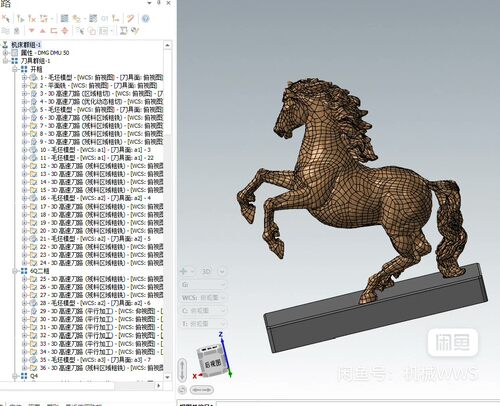The height and width of the screenshot is (406, 500).
Task: Click stock model icon of operation 10
Action: pyautogui.click(x=33, y=150)
